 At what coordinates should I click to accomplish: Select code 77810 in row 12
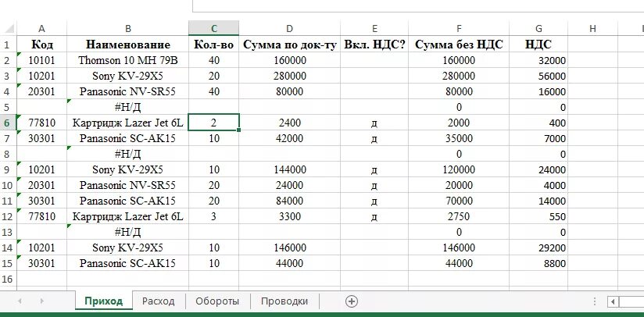(x=41, y=216)
